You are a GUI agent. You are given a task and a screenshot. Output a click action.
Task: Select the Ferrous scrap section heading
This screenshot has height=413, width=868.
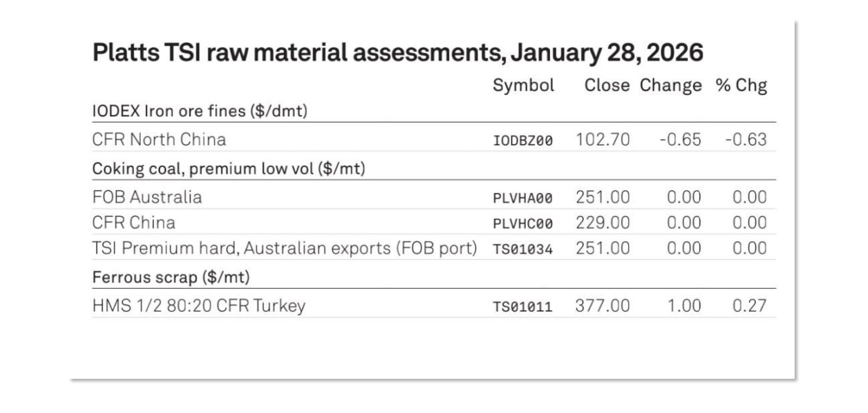(x=171, y=277)
